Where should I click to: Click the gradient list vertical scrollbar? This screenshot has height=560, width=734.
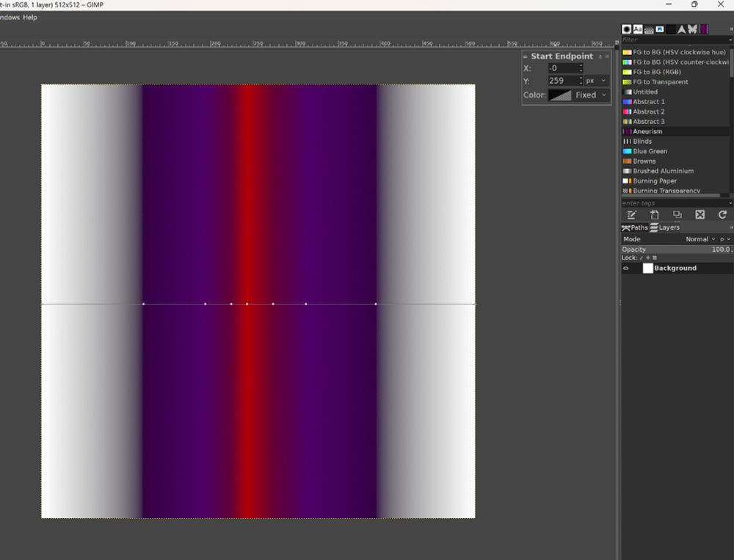click(731, 63)
